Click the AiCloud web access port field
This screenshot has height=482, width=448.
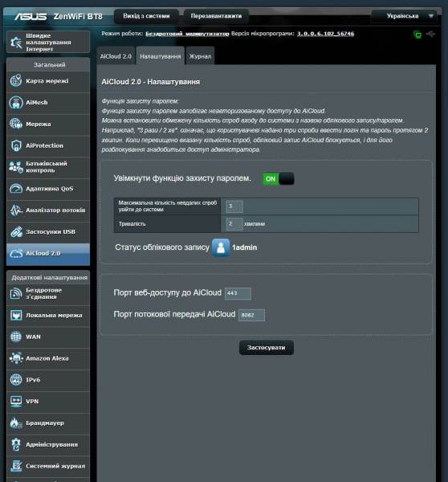(238, 293)
